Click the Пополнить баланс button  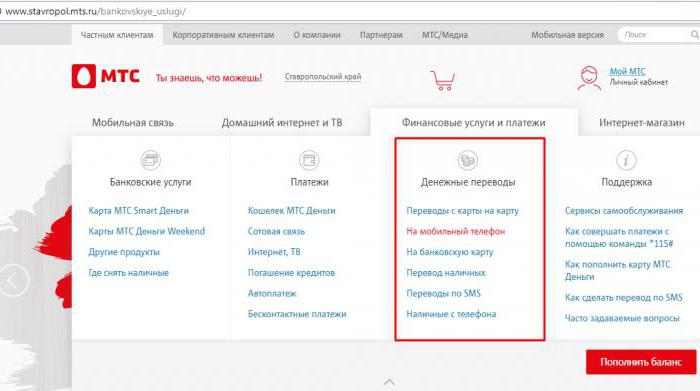tap(641, 362)
